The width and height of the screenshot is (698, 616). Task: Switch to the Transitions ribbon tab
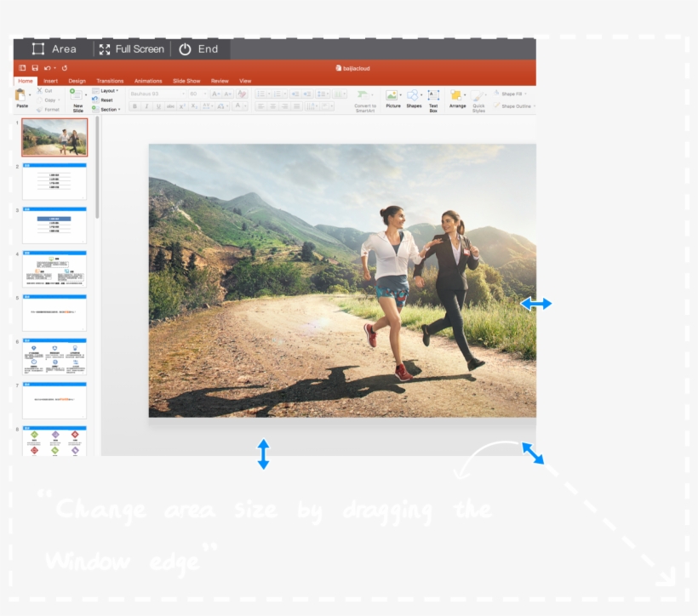pos(110,80)
